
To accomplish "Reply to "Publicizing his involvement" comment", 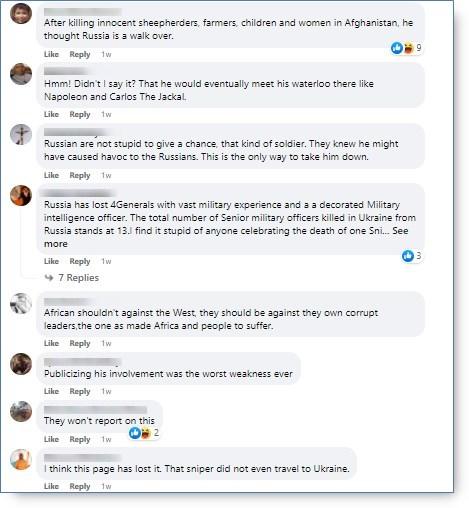I will click(x=80, y=391).
